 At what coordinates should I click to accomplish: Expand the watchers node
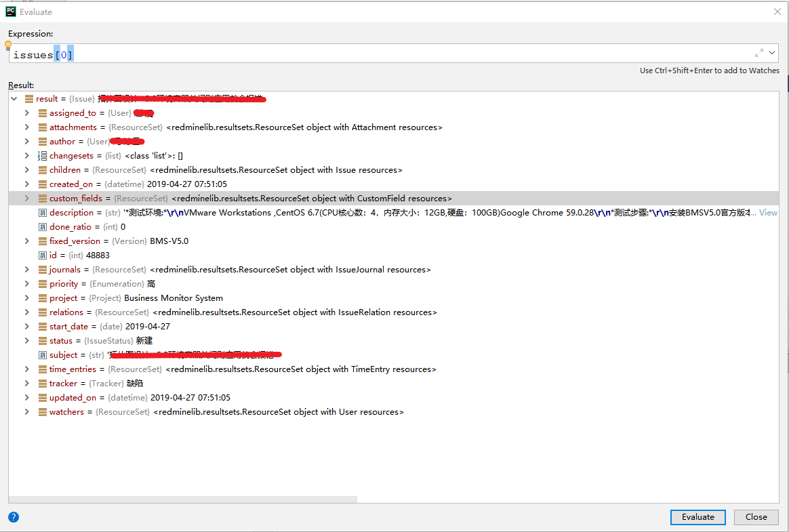pyautogui.click(x=26, y=411)
